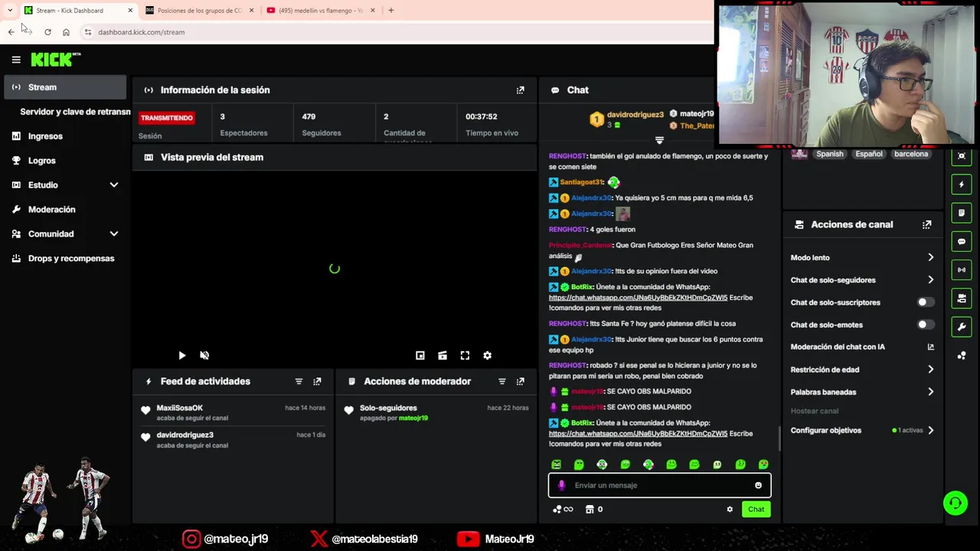This screenshot has height=551, width=980.
Task: Pop out the Información de la sesión panel
Action: [x=521, y=90]
